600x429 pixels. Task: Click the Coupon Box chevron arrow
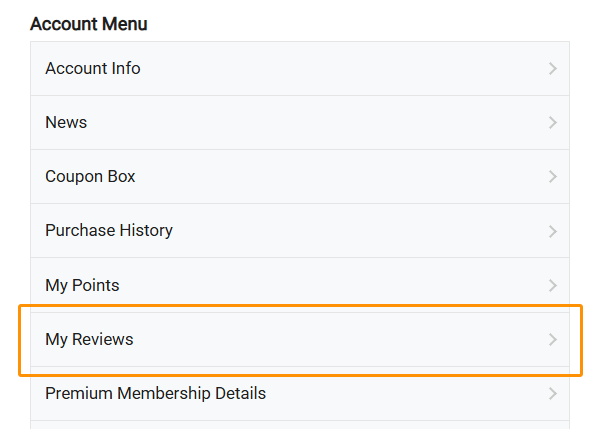click(553, 177)
